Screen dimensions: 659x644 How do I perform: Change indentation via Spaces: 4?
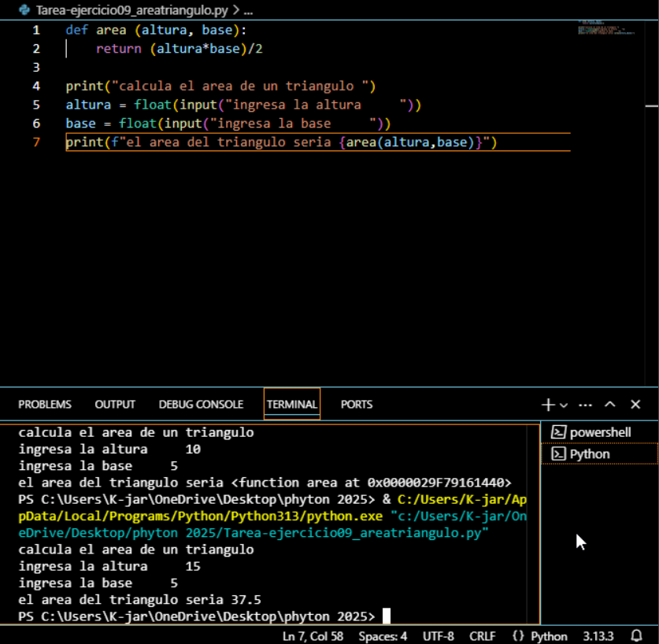tap(383, 636)
